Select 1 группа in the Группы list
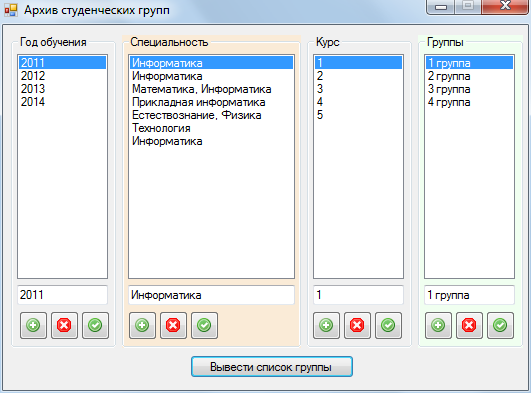531x393 pixels. pos(470,63)
